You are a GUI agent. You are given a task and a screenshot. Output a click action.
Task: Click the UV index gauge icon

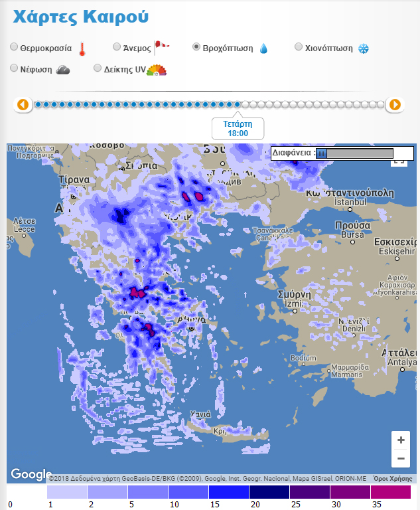point(157,69)
